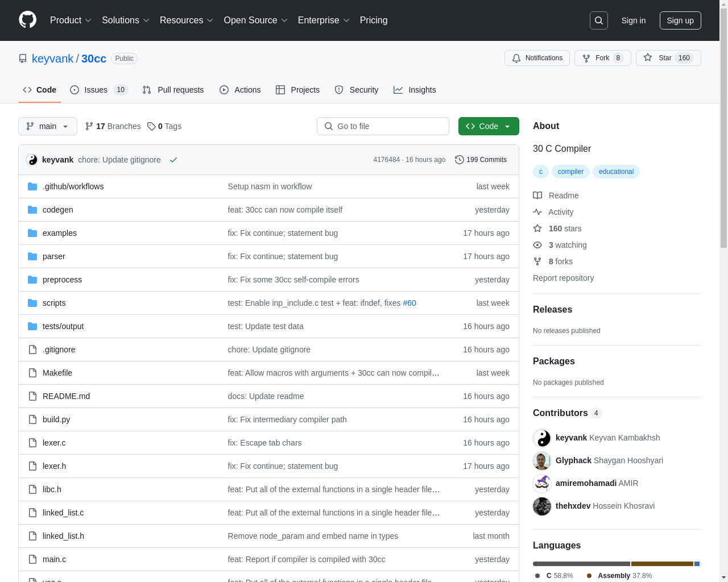The height and width of the screenshot is (582, 728).
Task: Click Report repository link
Action: tap(563, 278)
